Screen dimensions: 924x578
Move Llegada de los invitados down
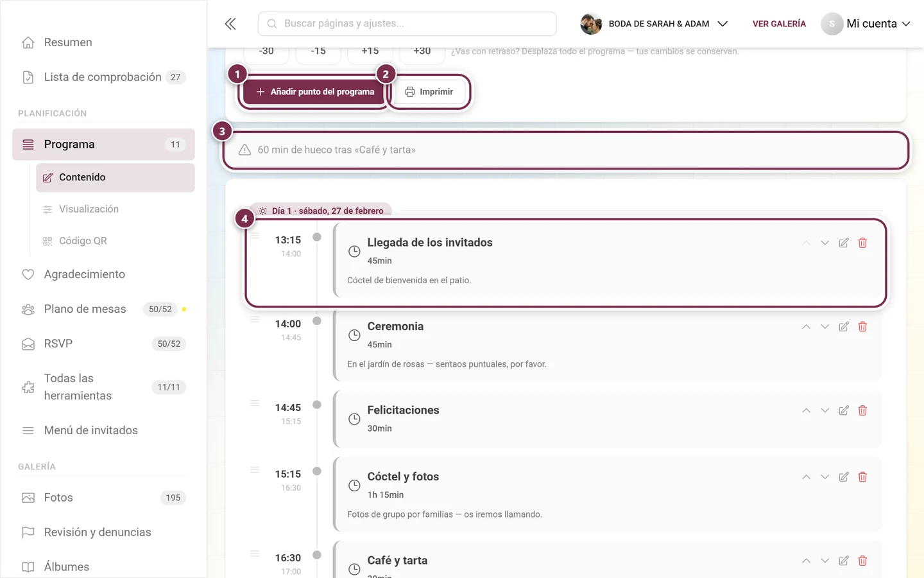(825, 243)
